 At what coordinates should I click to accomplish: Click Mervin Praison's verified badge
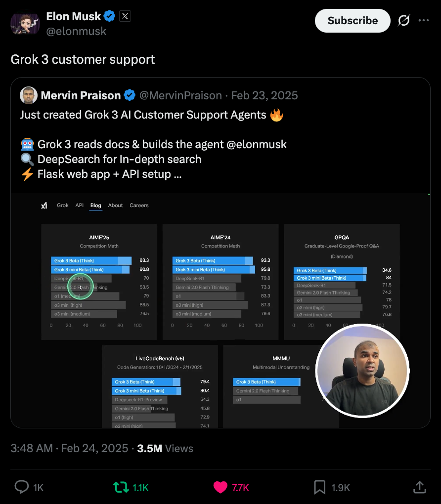(x=129, y=95)
